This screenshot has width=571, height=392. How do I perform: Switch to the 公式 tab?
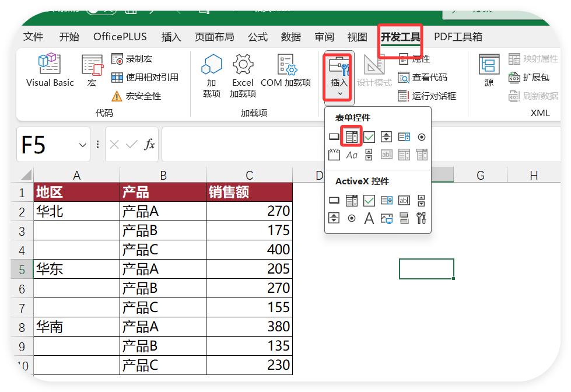258,37
